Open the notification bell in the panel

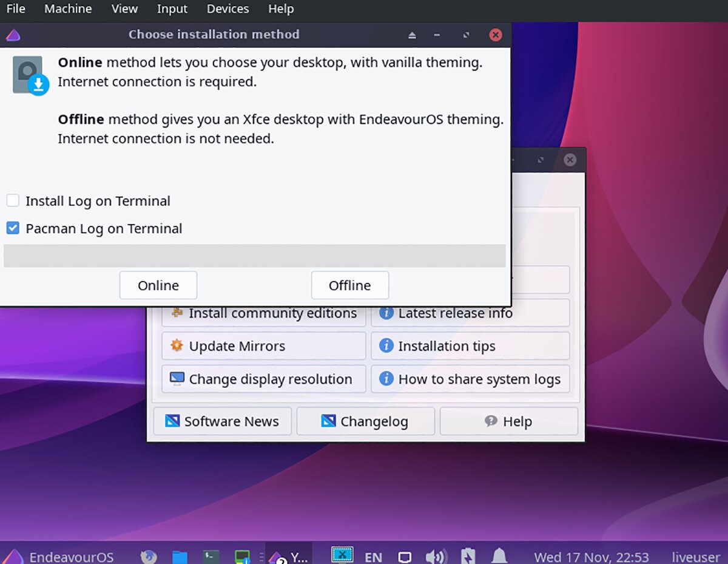pyautogui.click(x=499, y=557)
